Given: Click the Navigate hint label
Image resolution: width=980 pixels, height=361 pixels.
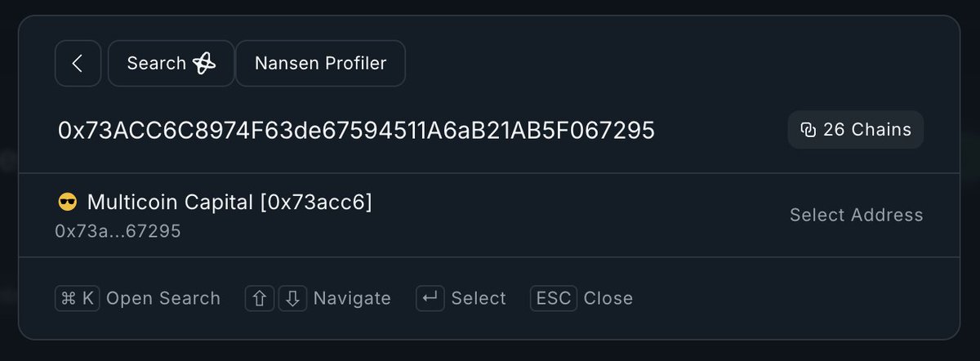Looking at the screenshot, I should pos(352,298).
